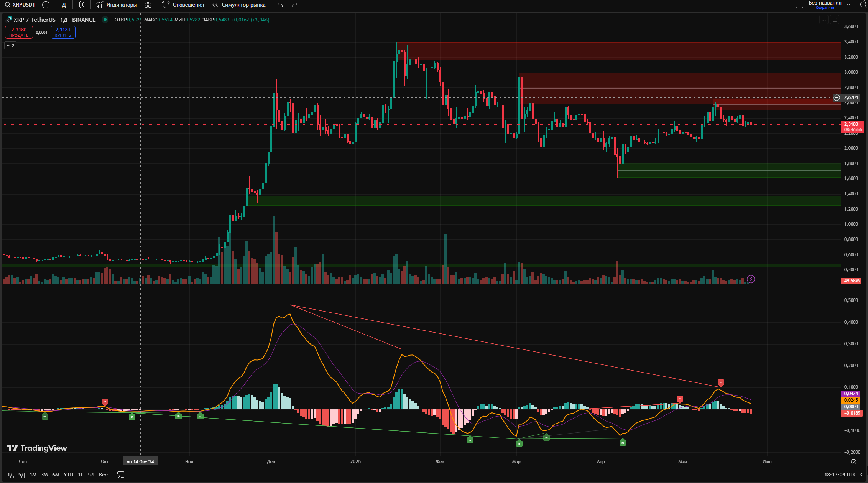Select the 1Г date range
868x483 pixels.
[x=81, y=475]
